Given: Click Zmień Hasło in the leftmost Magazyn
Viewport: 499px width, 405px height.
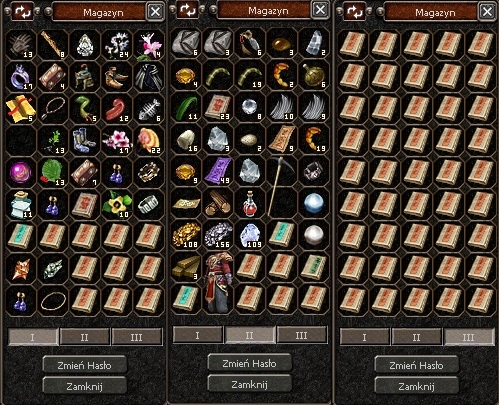Looking at the screenshot, I should [85, 365].
